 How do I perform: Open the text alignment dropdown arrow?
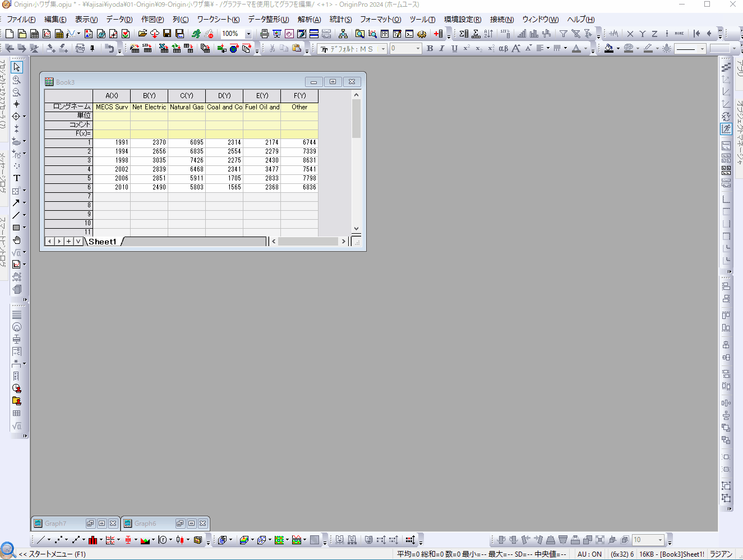[x=548, y=49]
